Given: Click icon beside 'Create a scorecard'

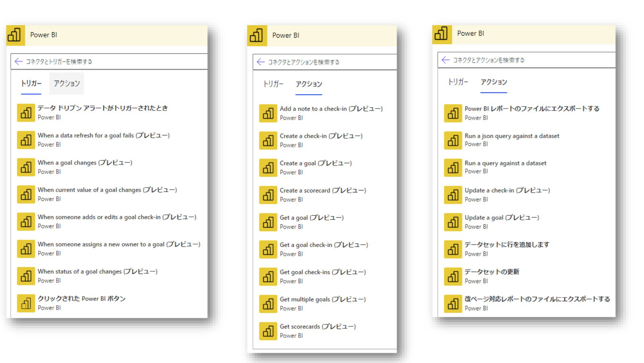Looking at the screenshot, I should (268, 195).
